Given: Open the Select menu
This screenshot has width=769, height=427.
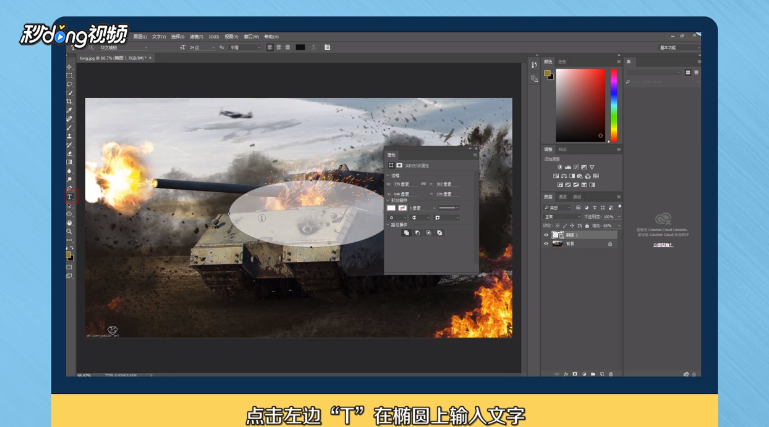Looking at the screenshot, I should pyautogui.click(x=178, y=37).
